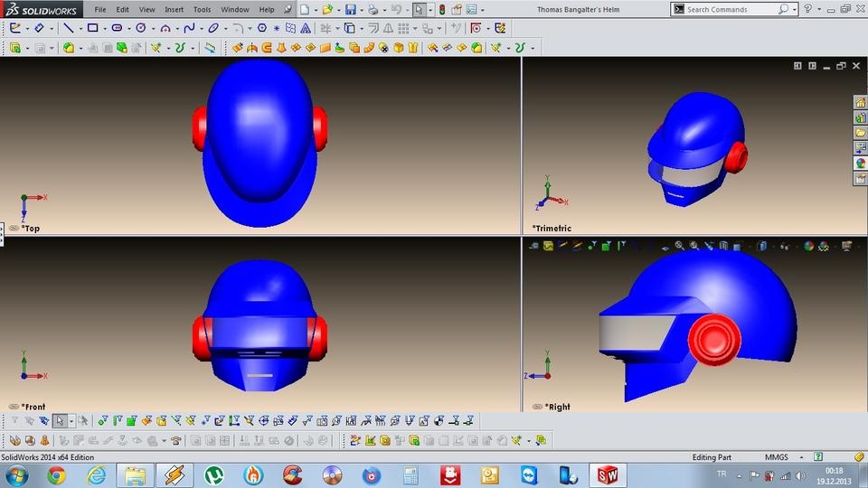Image resolution: width=868 pixels, height=488 pixels.
Task: Expand the Rectangle tool dropdown arrow
Action: pos(105,29)
